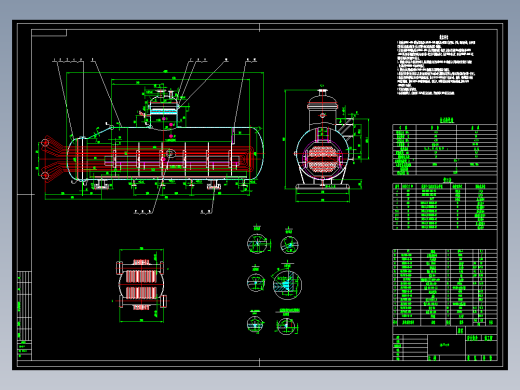520x390 pixels.
Task: Select the parts list table
Action: pyautogui.click(x=445, y=287)
